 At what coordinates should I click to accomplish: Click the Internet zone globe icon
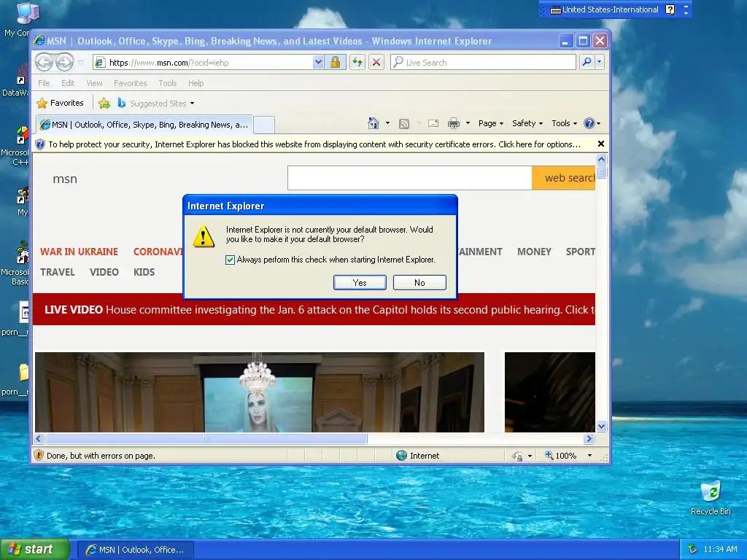402,456
